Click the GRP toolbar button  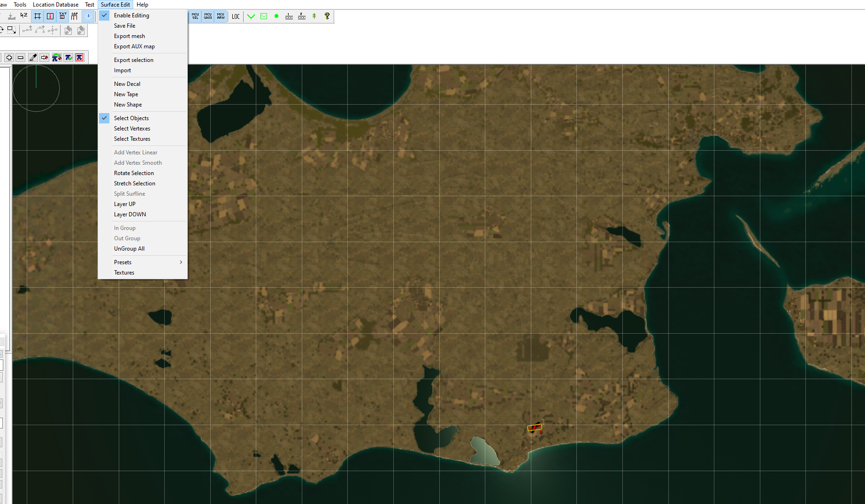click(x=75, y=16)
